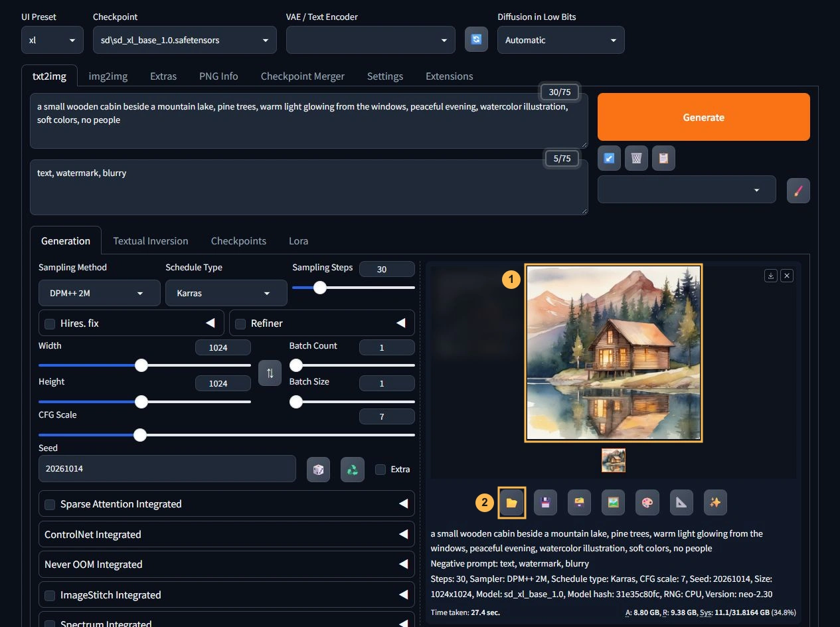Image resolution: width=840 pixels, height=627 pixels.
Task: Click the CFG Scale number field
Action: pos(387,416)
